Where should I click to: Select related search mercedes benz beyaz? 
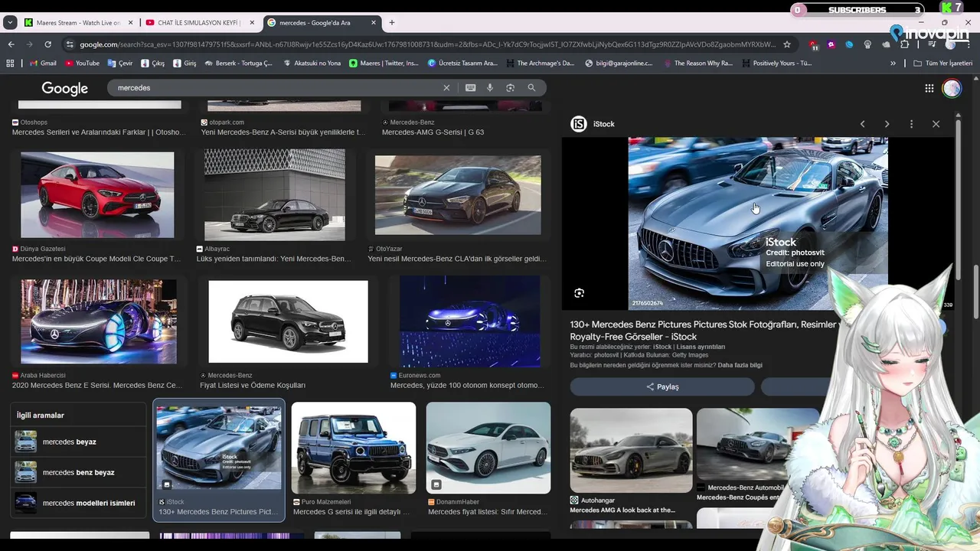[78, 472]
